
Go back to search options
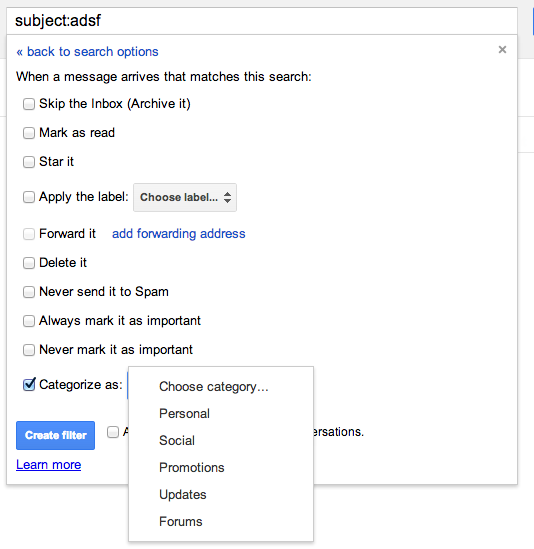click(87, 51)
